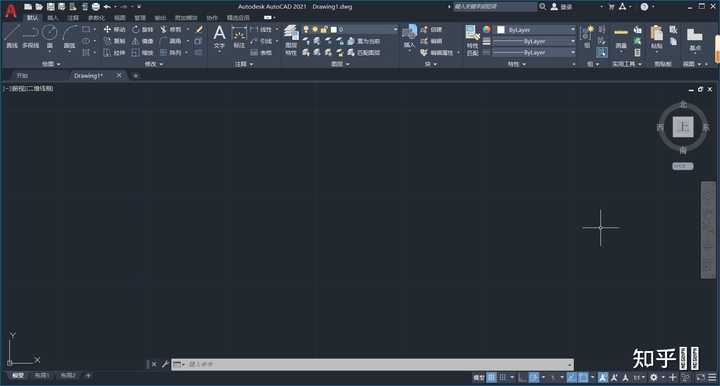
Task: Select the Polyline (多段线) tool
Action: coord(31,37)
